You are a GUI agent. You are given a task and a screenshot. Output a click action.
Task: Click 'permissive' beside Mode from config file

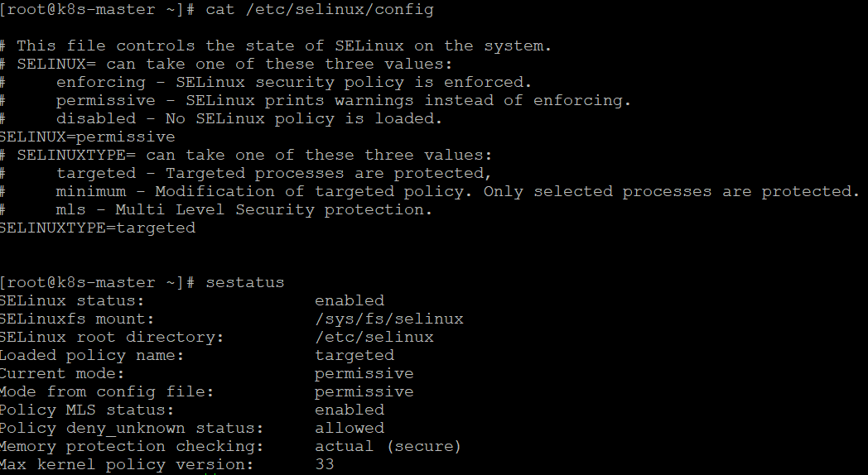tap(364, 392)
